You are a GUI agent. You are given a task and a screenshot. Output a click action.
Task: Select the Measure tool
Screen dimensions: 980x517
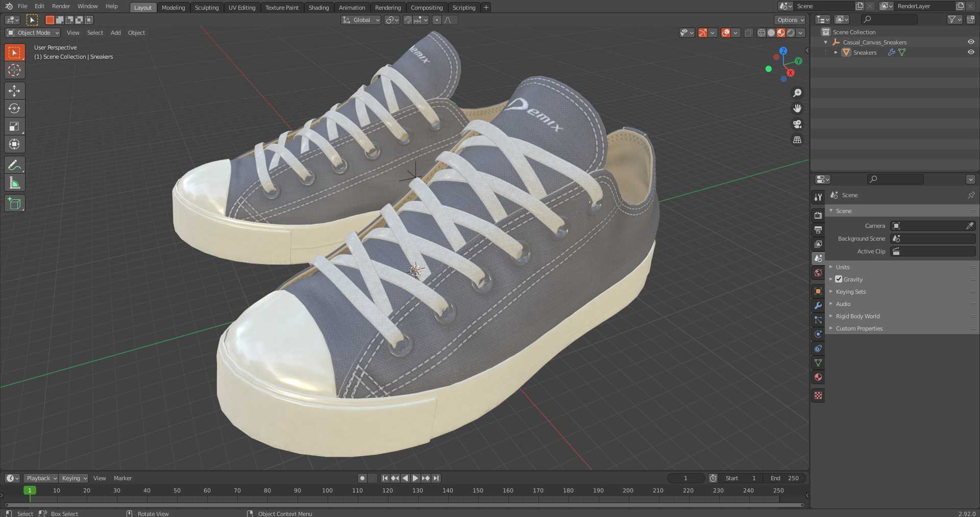(x=14, y=183)
